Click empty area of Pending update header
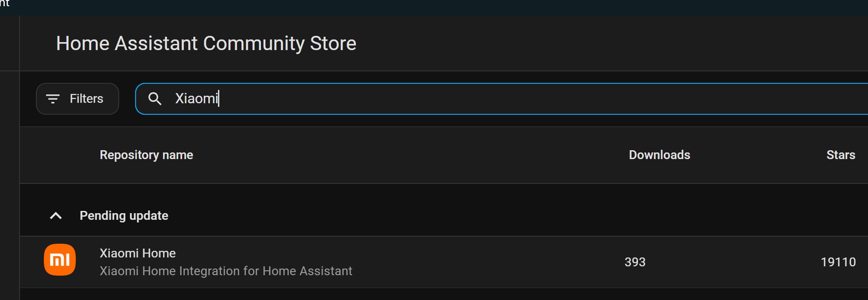The image size is (868, 300). click(x=443, y=216)
